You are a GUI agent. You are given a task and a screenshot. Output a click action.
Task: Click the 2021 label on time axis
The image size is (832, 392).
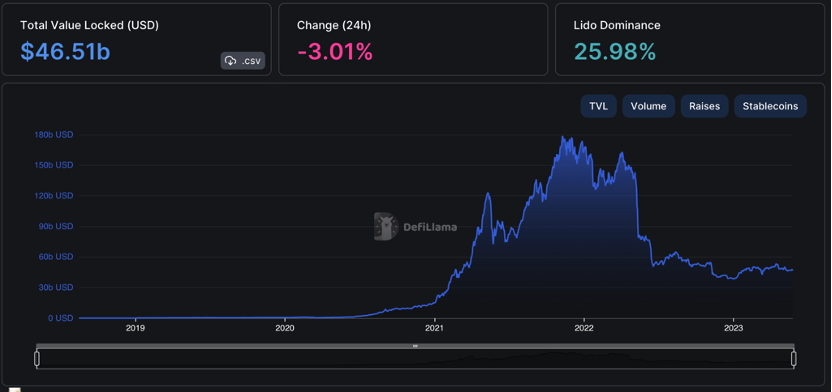435,328
